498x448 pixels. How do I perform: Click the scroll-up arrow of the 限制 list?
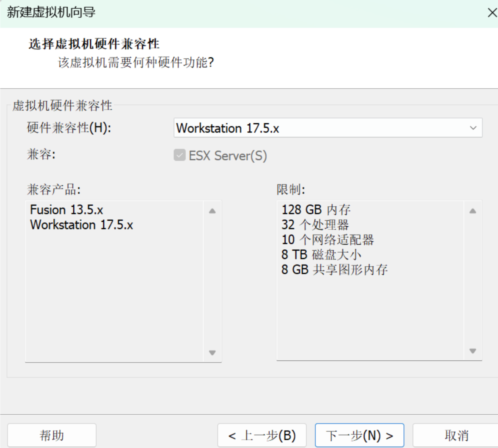click(x=473, y=210)
